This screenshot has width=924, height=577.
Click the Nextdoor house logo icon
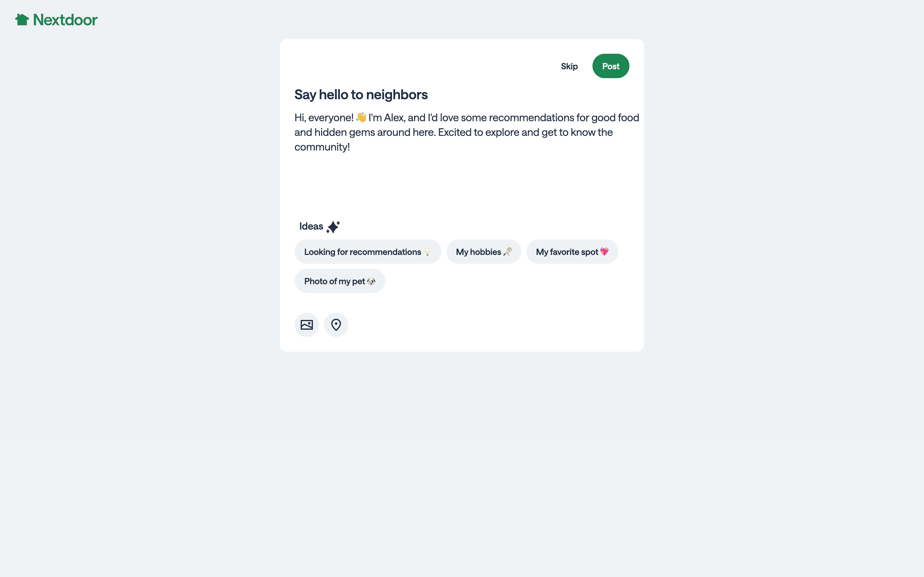[x=22, y=20]
